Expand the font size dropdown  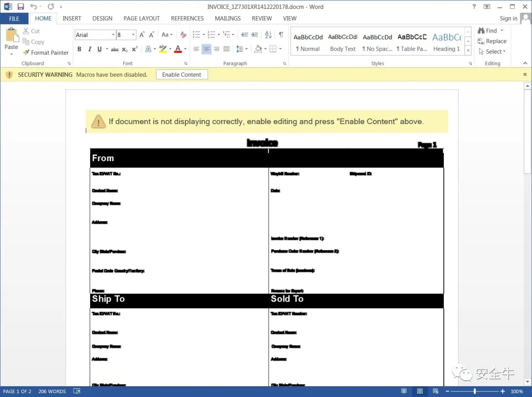133,35
